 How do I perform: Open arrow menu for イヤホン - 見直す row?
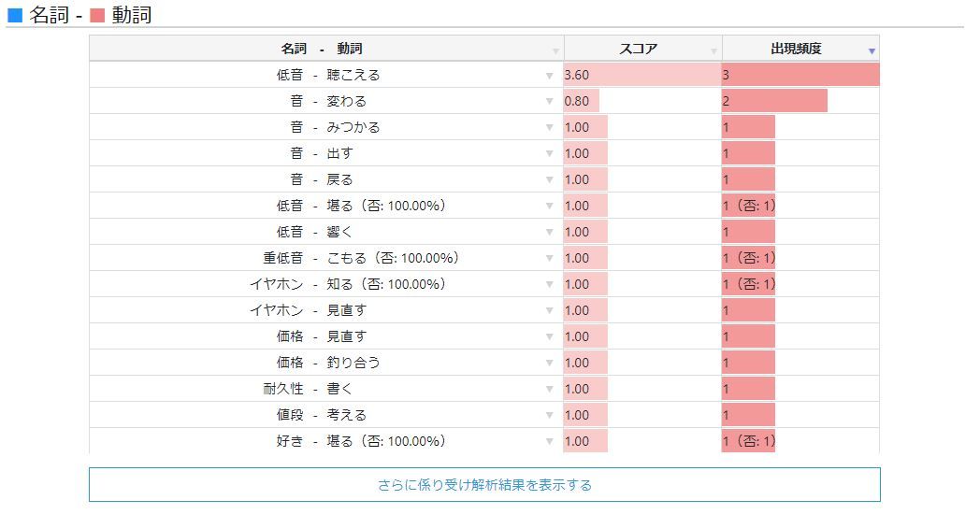[550, 311]
